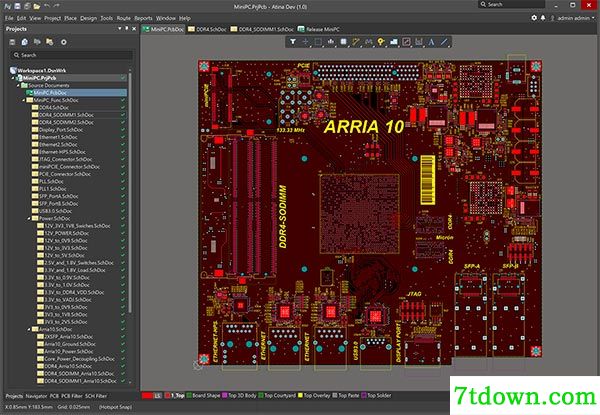Image resolution: width=600 pixels, height=415 pixels.
Task: Select the Top 3D Body layer tab
Action: (x=240, y=396)
